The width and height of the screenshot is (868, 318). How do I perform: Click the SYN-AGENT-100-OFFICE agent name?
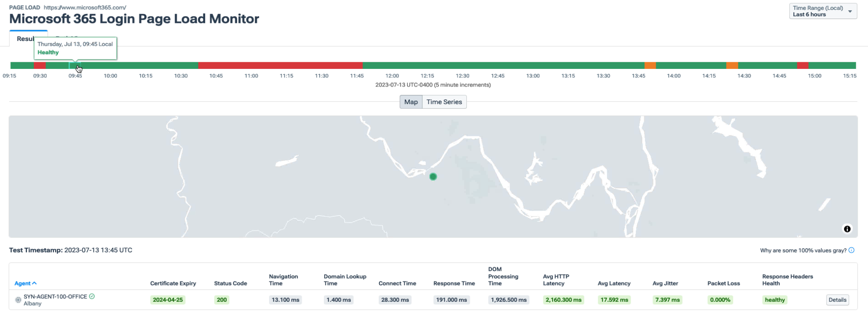(x=55, y=296)
